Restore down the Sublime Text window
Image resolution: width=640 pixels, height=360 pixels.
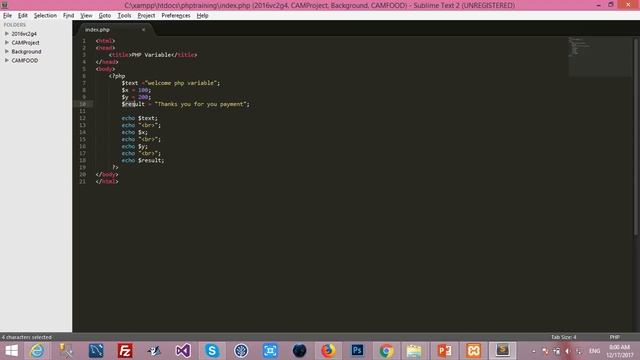[x=611, y=5]
